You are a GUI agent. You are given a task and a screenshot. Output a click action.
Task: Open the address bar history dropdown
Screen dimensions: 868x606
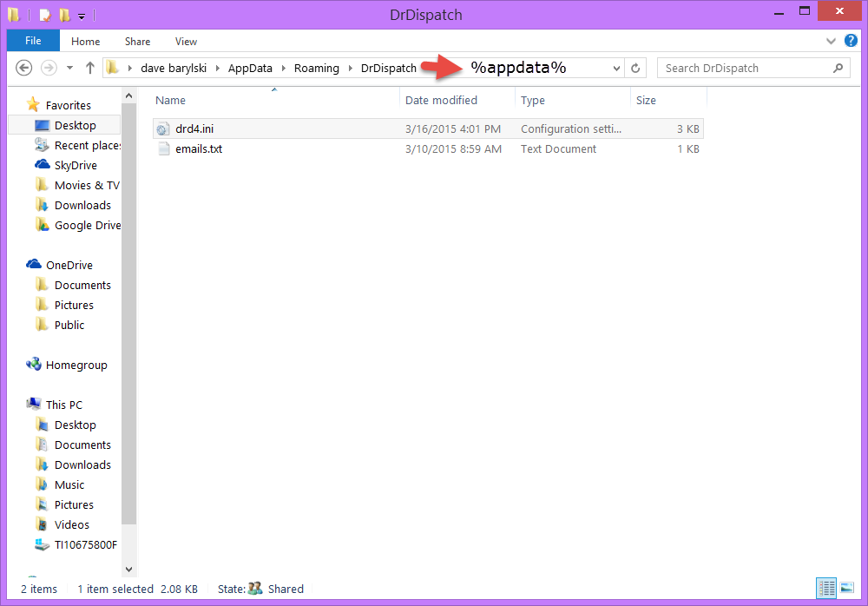[x=616, y=69]
